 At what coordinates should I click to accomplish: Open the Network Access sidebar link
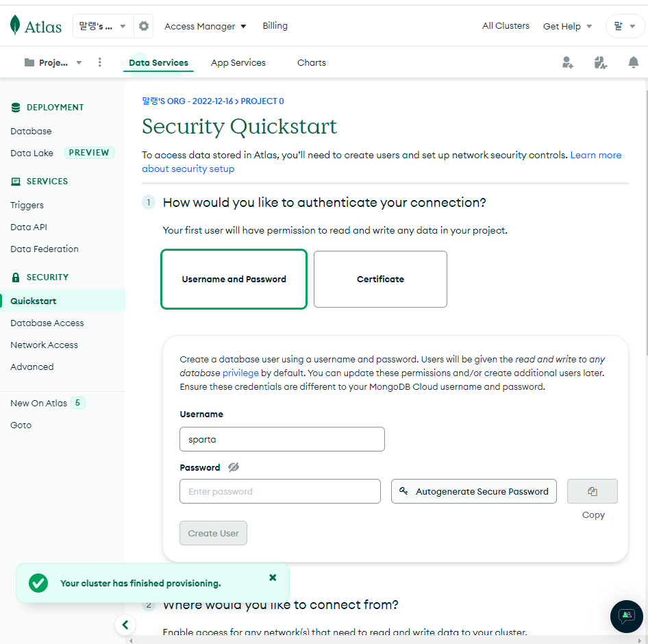(45, 345)
